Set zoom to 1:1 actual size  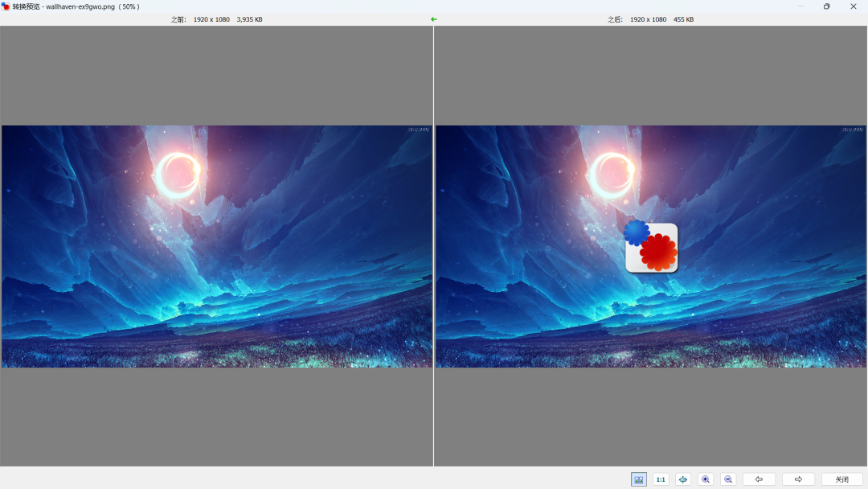(661, 479)
